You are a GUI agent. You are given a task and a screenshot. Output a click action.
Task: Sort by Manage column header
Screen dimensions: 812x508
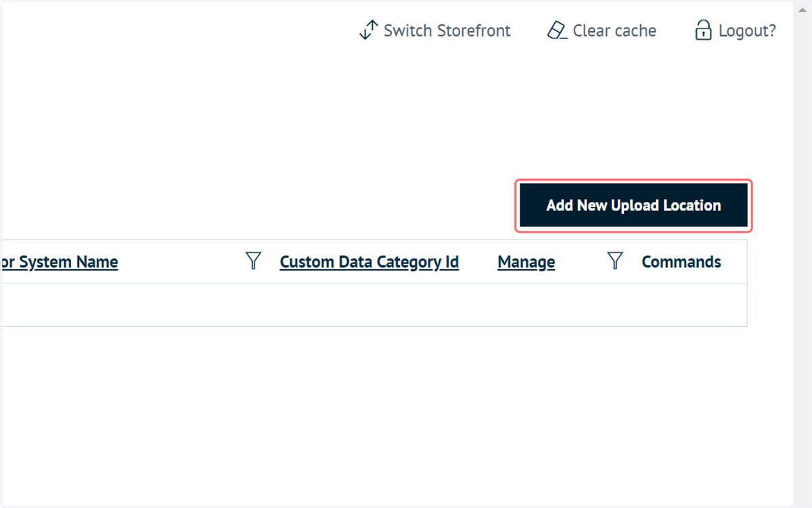tap(526, 262)
